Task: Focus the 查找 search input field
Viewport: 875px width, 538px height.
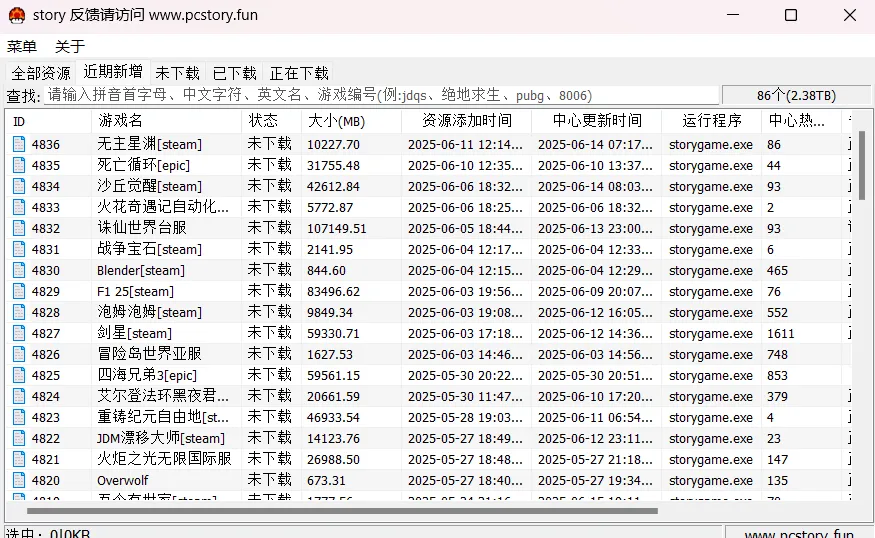Action: (x=382, y=95)
